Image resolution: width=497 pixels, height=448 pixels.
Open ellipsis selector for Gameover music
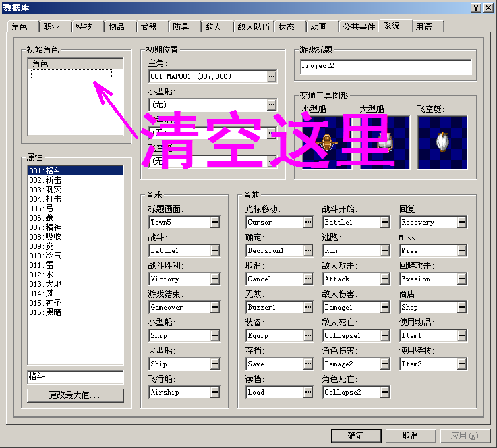click(215, 307)
